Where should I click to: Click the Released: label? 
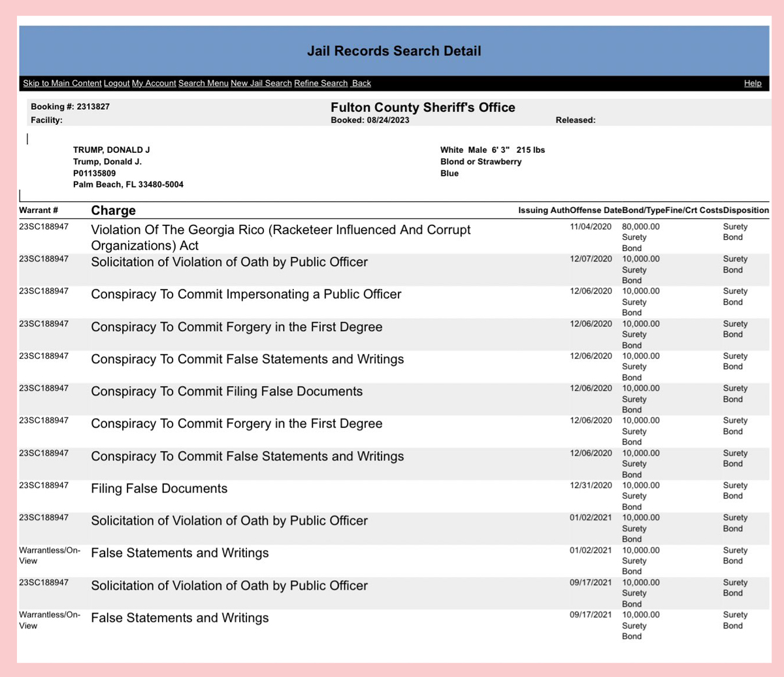pos(575,120)
